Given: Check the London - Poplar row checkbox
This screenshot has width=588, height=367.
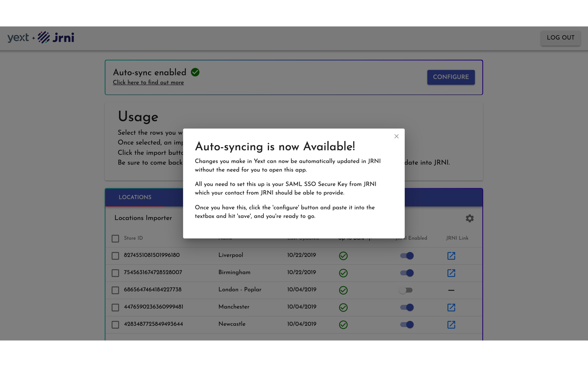Looking at the screenshot, I should tap(115, 290).
